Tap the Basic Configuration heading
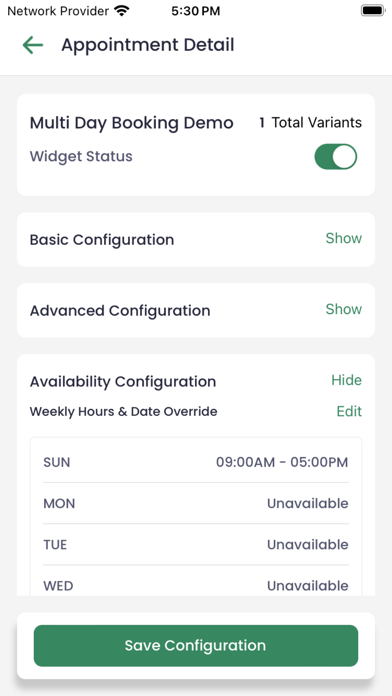 point(102,240)
